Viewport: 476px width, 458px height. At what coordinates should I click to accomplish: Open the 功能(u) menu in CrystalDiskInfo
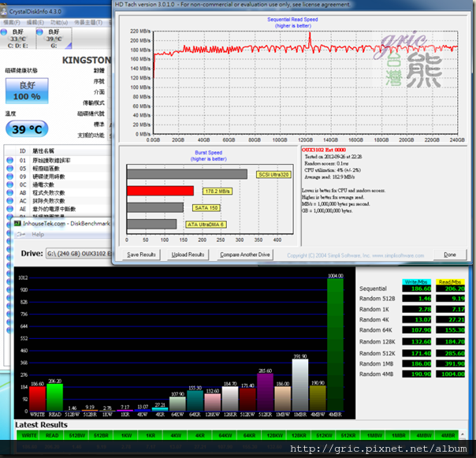pos(59,23)
